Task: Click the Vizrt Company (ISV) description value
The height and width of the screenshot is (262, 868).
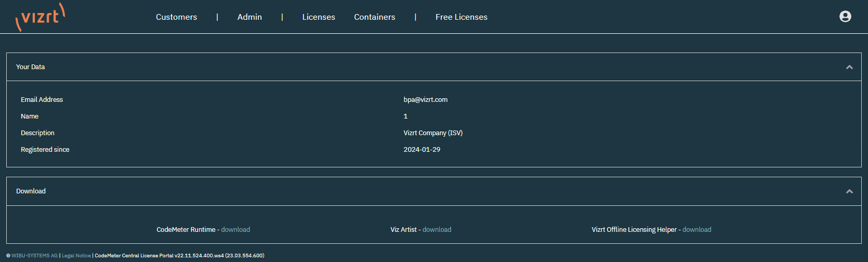Action: [x=432, y=133]
